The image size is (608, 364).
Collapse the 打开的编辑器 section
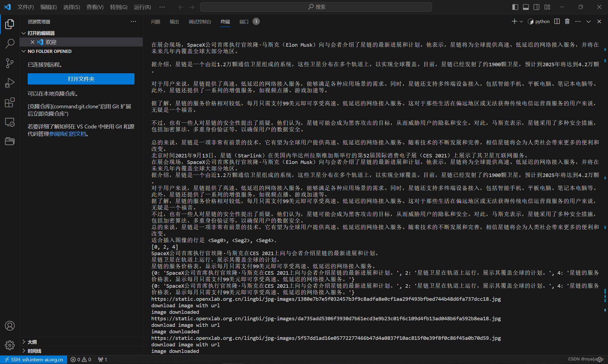[81, 33]
